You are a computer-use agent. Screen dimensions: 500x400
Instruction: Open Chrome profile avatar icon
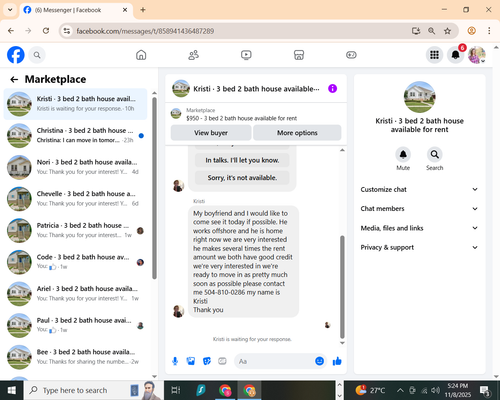tap(471, 31)
